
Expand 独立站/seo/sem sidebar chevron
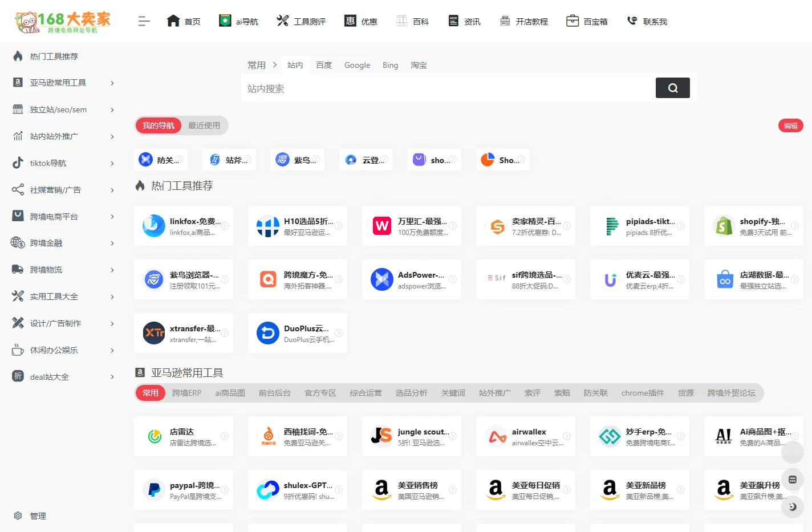[112, 110]
